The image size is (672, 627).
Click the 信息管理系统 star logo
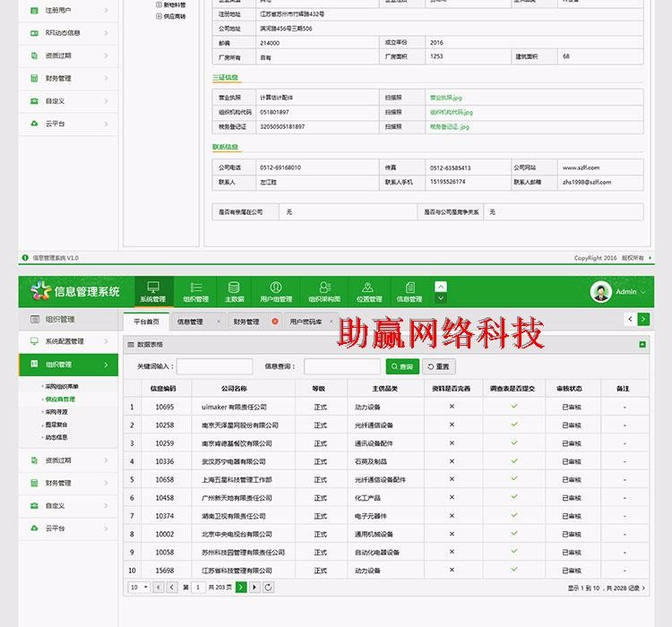40,291
